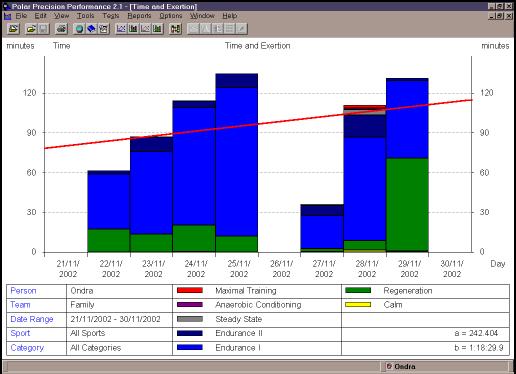Click the 'a = 242.404' value
The image size is (516, 374).
476,333
